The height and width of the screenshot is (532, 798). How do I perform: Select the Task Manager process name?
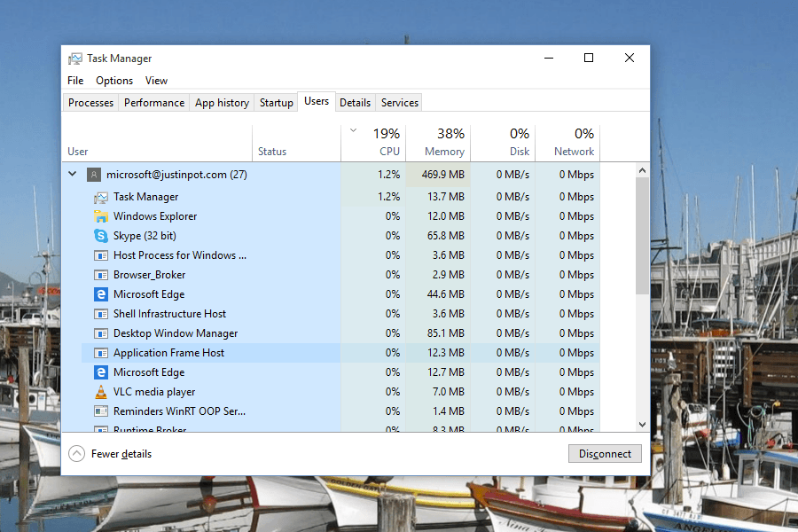(145, 197)
